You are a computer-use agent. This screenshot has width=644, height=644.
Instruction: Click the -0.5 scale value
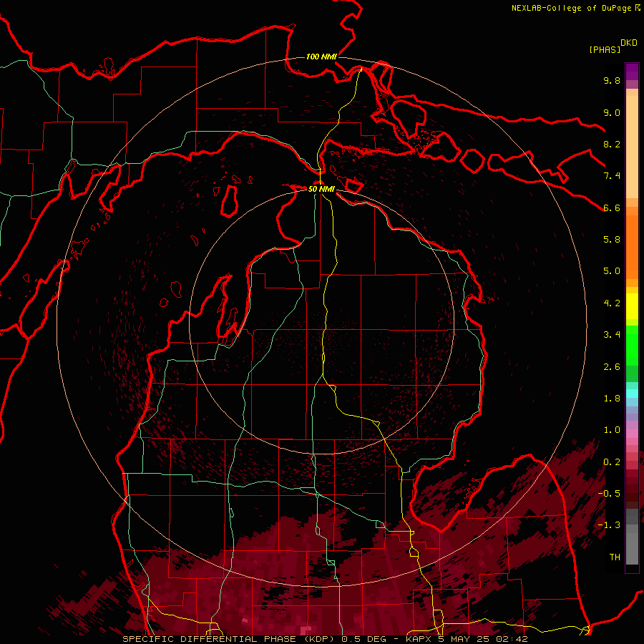tap(610, 494)
